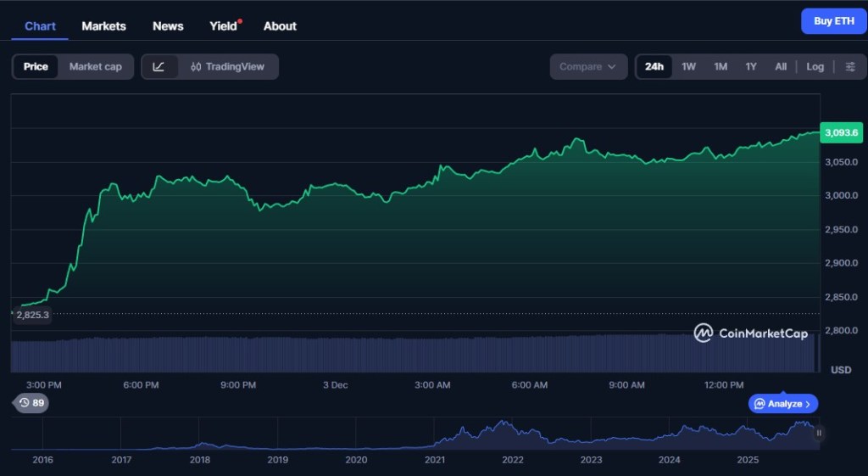The width and height of the screenshot is (868, 476).
Task: Click the 6:00 AM axis label
Action: click(x=529, y=384)
